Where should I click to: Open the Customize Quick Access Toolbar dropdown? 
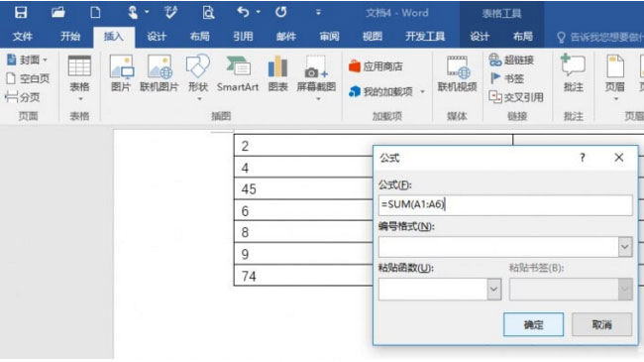point(318,12)
